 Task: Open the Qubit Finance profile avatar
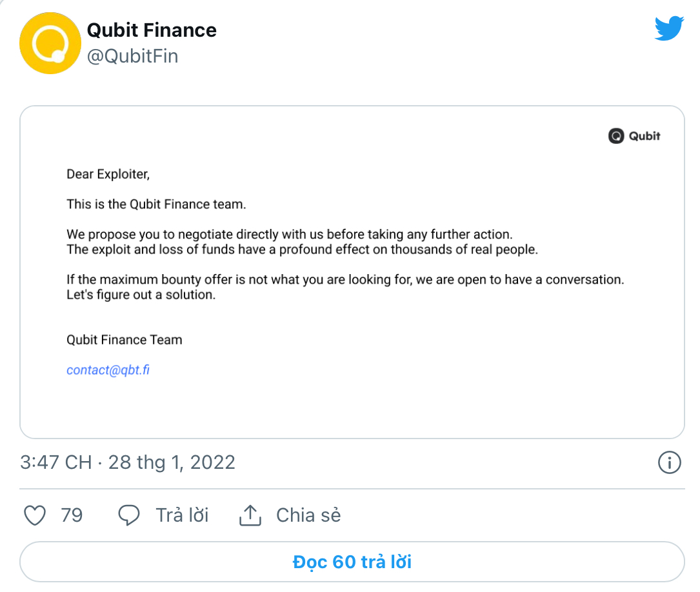coord(49,43)
